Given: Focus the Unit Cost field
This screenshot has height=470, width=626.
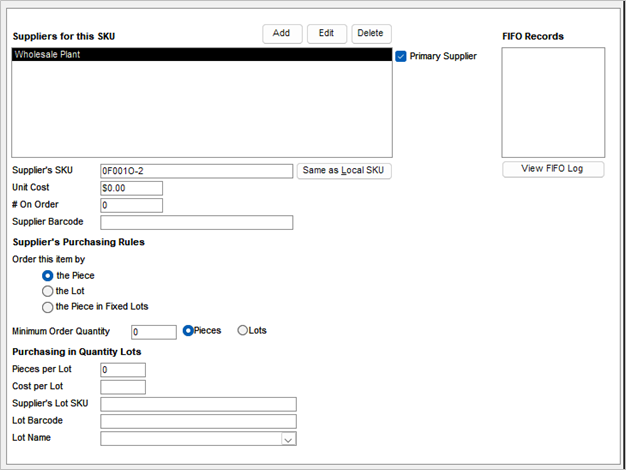Looking at the screenshot, I should point(131,188).
